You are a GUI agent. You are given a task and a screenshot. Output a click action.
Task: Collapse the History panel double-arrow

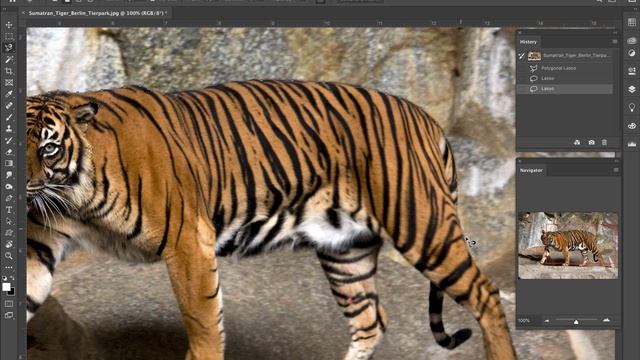coord(615,32)
